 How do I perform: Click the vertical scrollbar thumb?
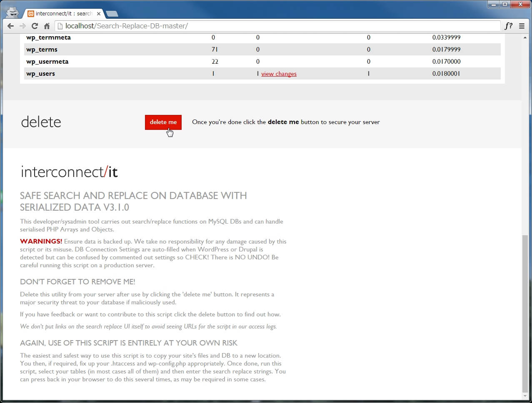click(525, 312)
